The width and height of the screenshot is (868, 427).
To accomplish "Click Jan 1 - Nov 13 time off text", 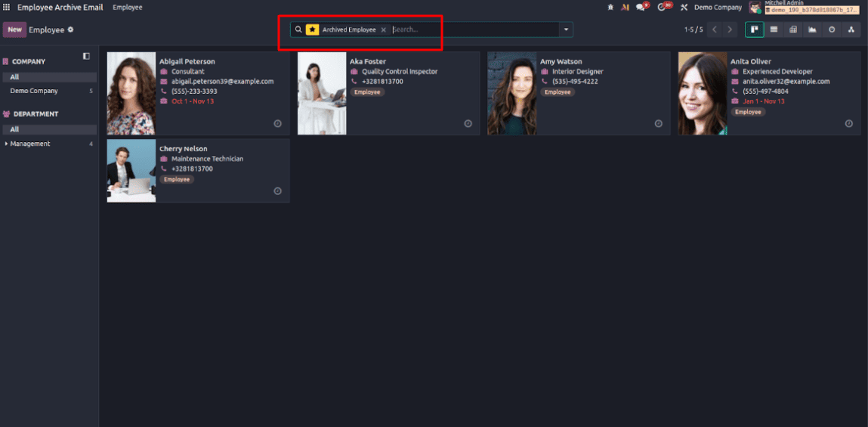I will (764, 101).
